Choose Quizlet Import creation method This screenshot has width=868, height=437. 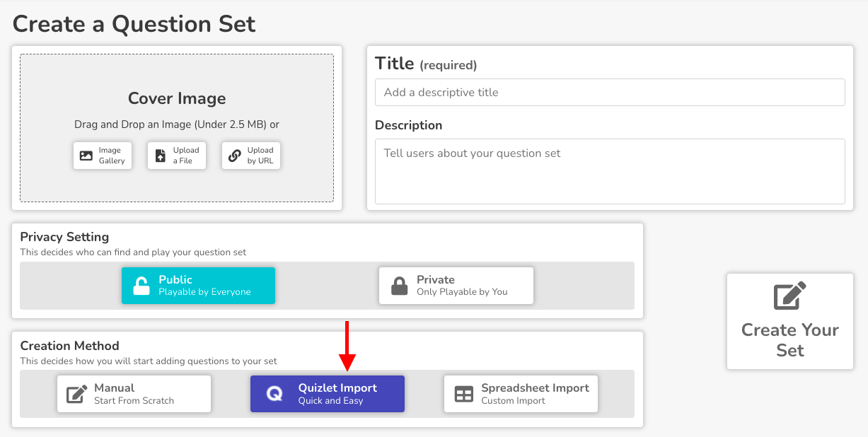coord(328,394)
